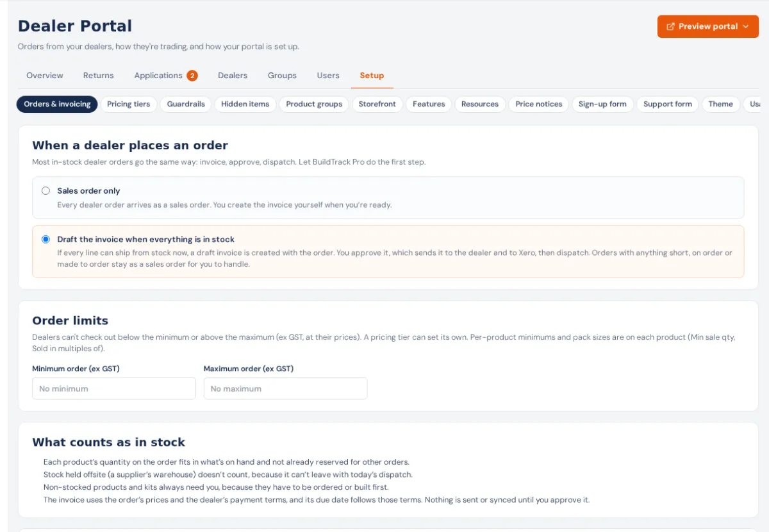Open the Support form section

click(x=668, y=104)
